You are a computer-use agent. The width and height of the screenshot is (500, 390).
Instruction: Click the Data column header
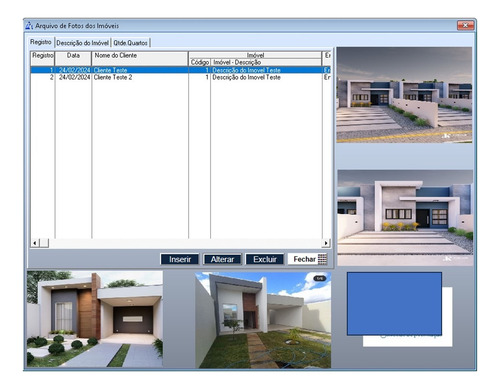(x=73, y=59)
